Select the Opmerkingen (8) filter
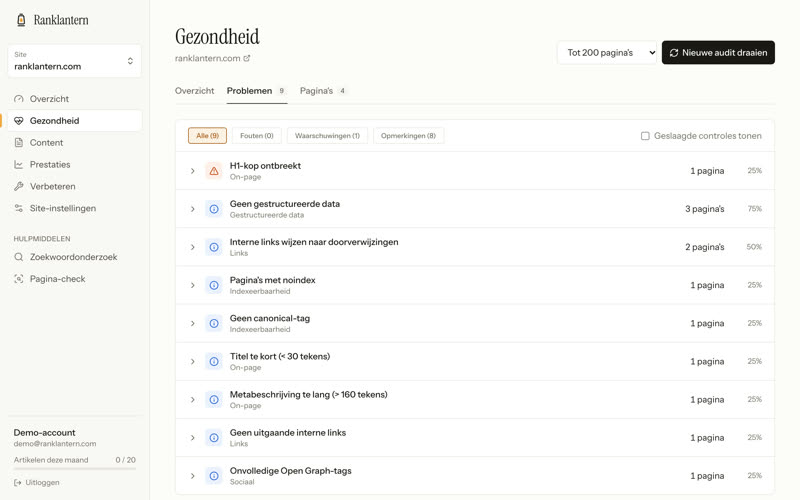This screenshot has width=800, height=500. click(408, 136)
